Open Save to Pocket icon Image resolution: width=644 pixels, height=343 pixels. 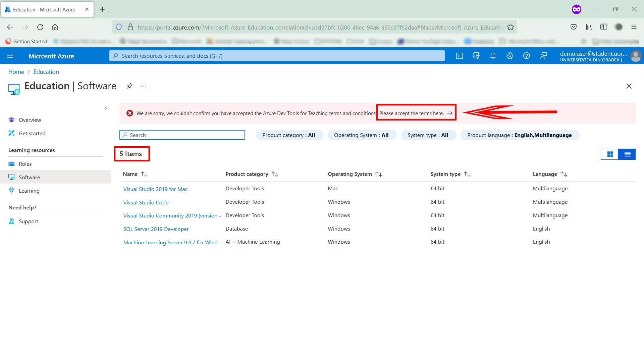point(574,27)
